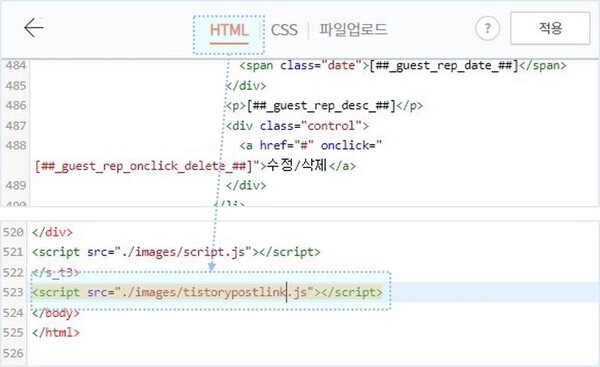Click the div class="control" code line
The height and width of the screenshot is (367, 600).
(297, 126)
